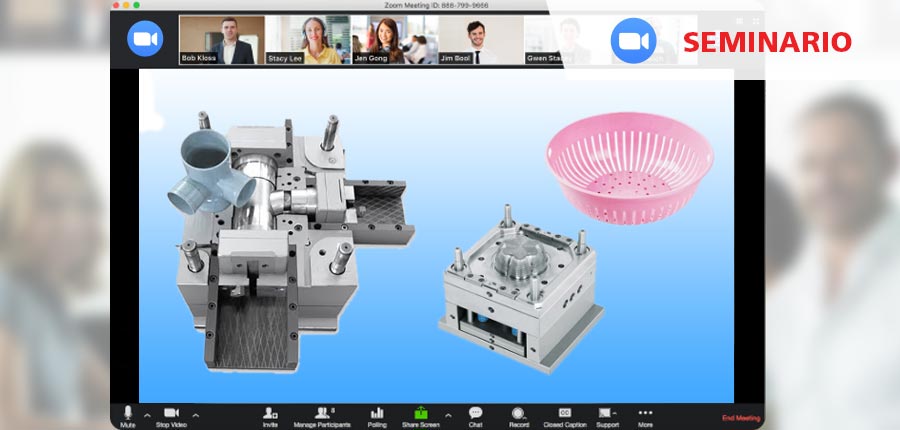The height and width of the screenshot is (430, 900).
Task: Expand video options arrow beside Stop Video
Action: [195, 414]
